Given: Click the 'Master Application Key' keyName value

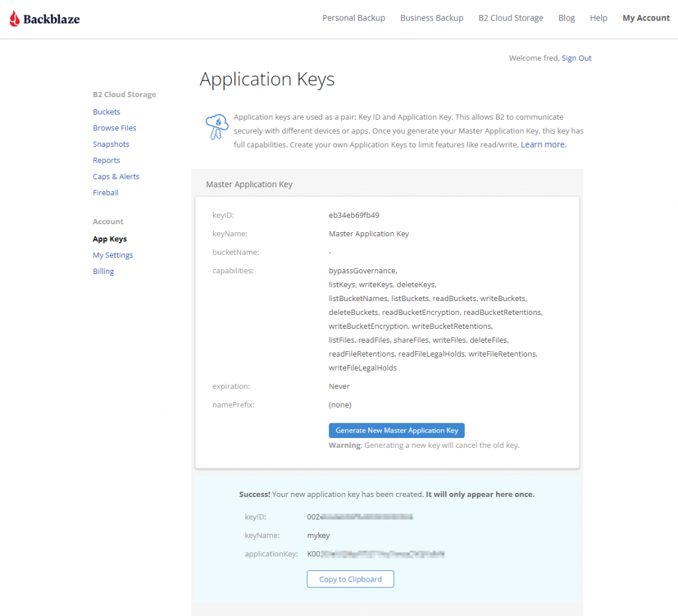Looking at the screenshot, I should [x=368, y=234].
